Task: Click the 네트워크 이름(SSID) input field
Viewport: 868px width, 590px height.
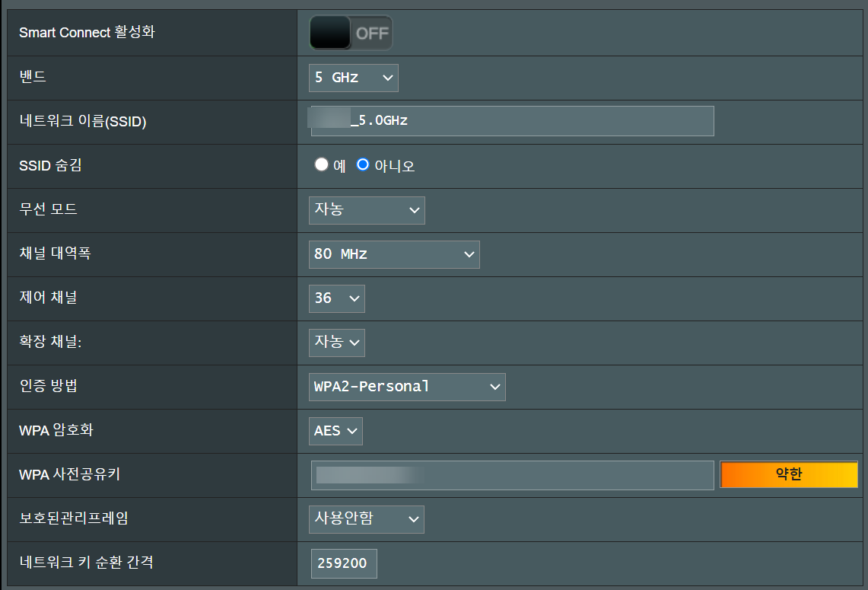Action: [512, 121]
